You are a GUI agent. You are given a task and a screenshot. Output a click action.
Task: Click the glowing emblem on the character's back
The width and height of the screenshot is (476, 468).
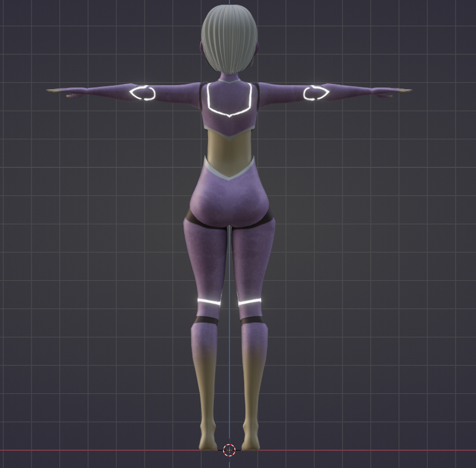[x=230, y=100]
